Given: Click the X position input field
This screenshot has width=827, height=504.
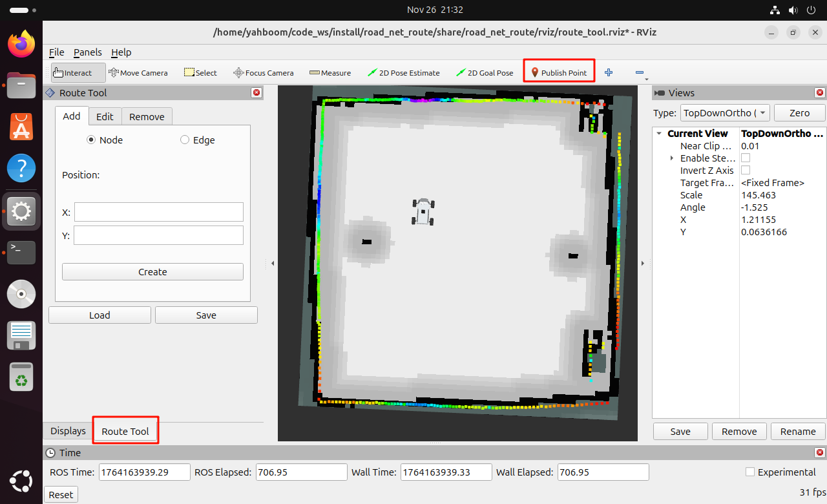Looking at the screenshot, I should pyautogui.click(x=158, y=212).
